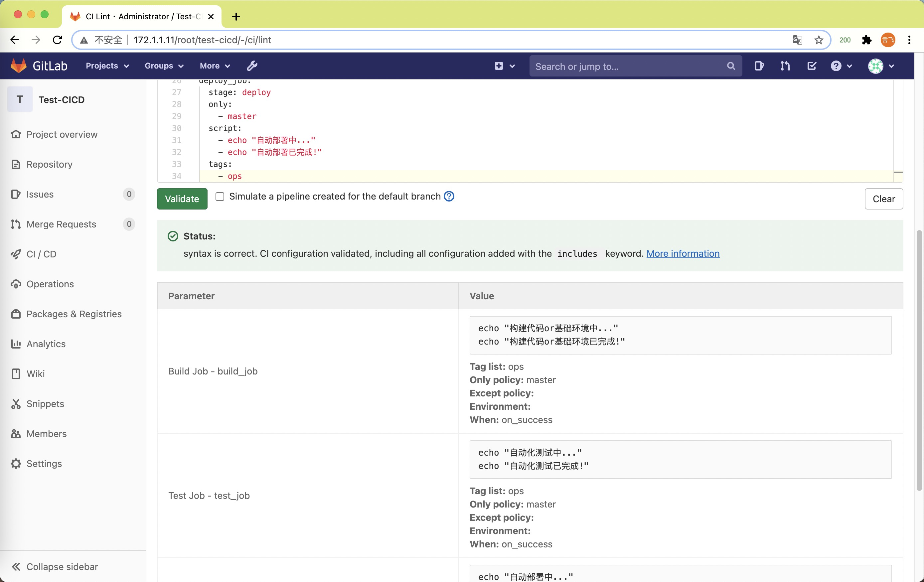Click the 'Test Job - test_job' table cell

(x=308, y=495)
